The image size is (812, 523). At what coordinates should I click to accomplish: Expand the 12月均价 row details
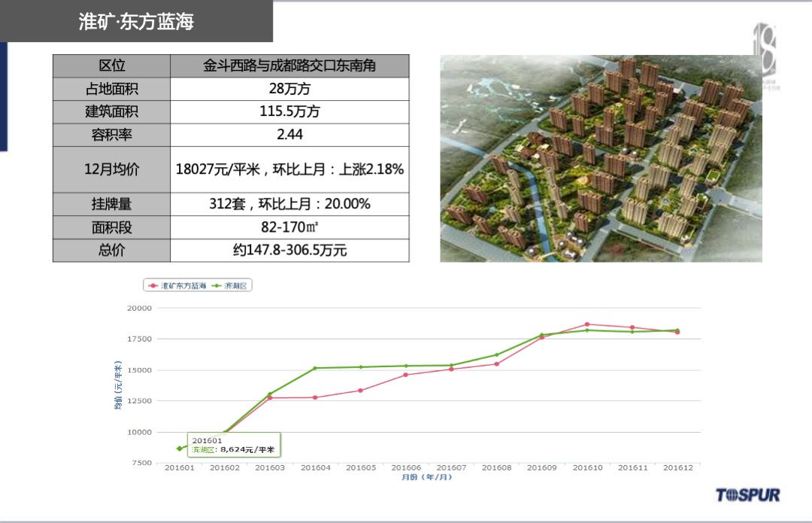pos(110,169)
